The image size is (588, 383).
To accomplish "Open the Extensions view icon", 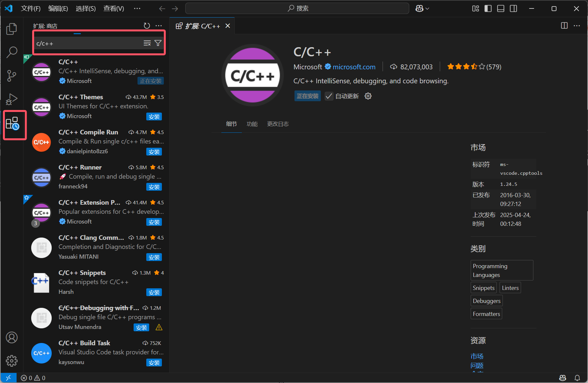I will tap(13, 124).
